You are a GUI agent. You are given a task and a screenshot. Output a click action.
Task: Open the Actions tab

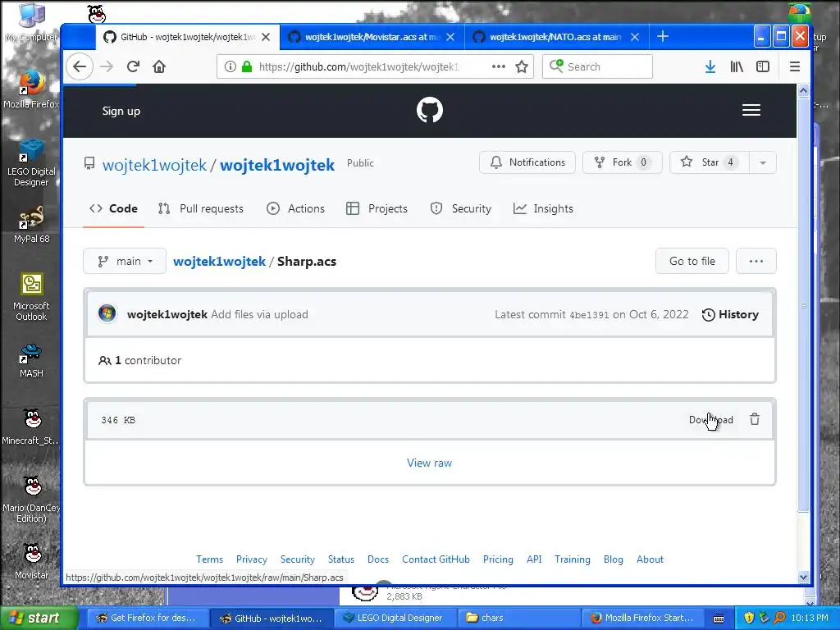point(295,208)
